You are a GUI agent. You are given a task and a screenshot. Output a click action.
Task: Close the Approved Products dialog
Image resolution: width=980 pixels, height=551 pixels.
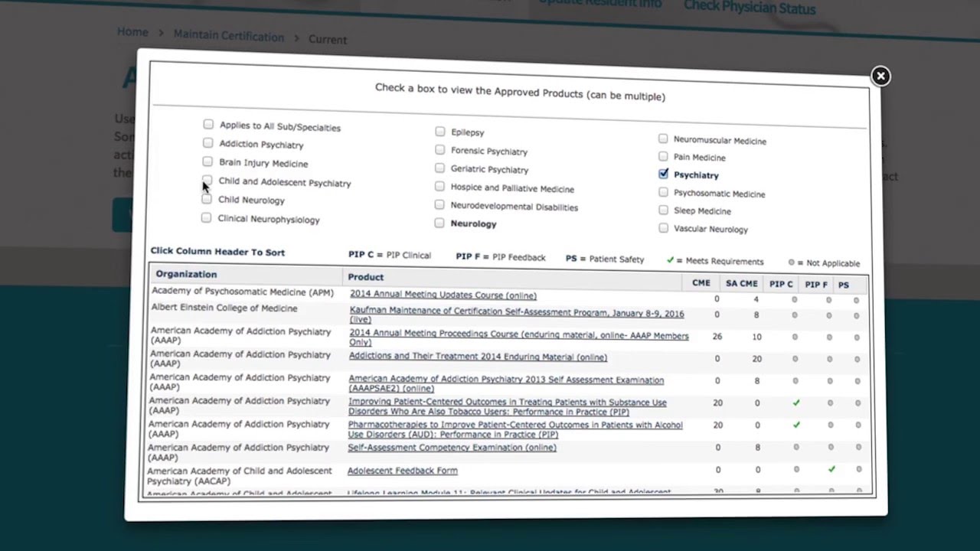click(880, 76)
